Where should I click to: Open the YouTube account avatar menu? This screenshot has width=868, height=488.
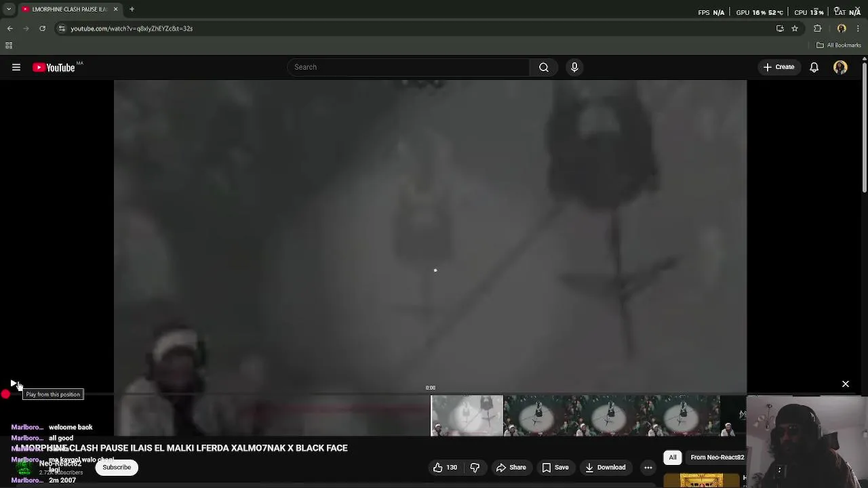pos(840,67)
